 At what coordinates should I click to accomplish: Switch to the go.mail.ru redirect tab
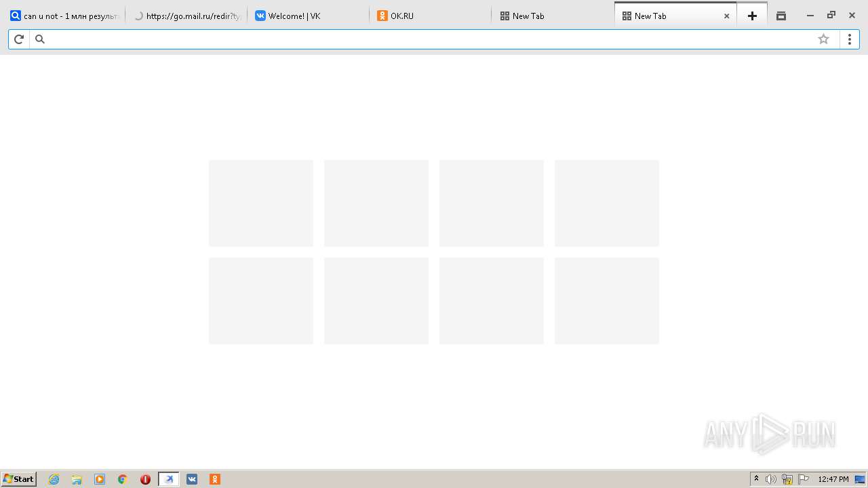pyautogui.click(x=187, y=16)
